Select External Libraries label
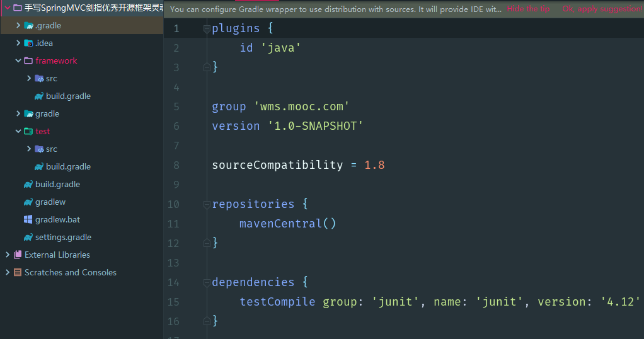The height and width of the screenshot is (339, 644). [x=57, y=255]
